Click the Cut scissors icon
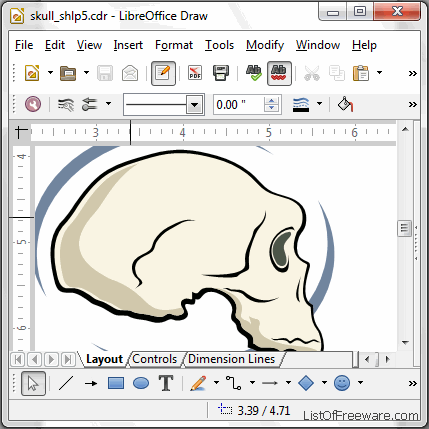The image size is (429, 429). point(312,73)
